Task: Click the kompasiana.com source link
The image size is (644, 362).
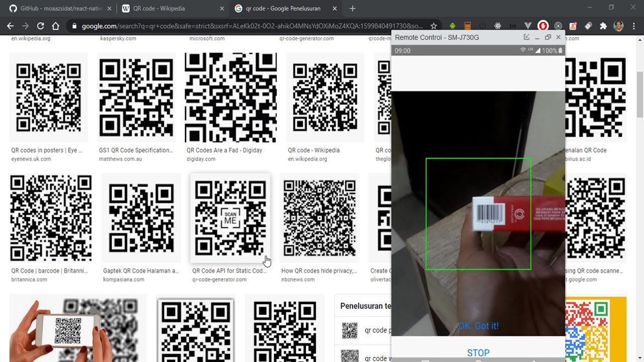Action: click(x=124, y=280)
